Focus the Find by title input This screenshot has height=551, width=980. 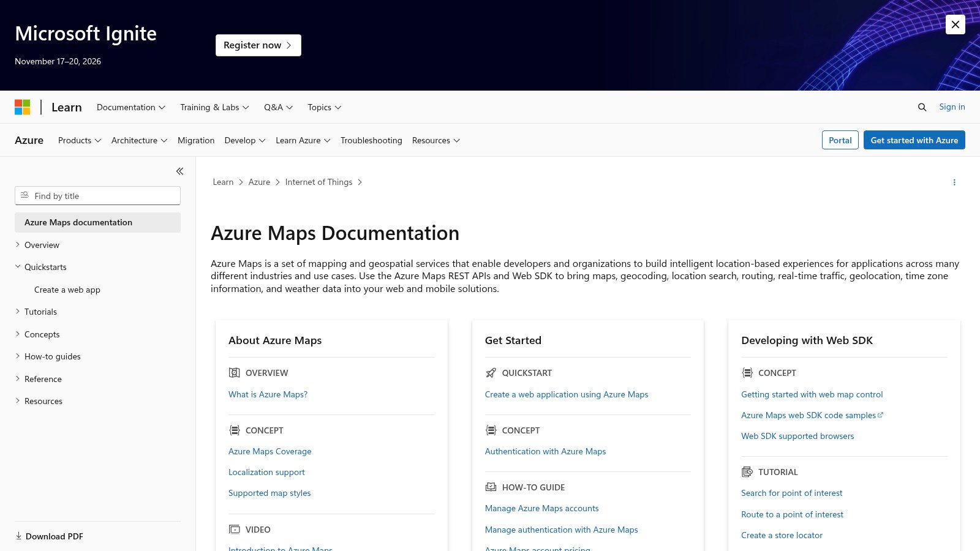(x=97, y=196)
